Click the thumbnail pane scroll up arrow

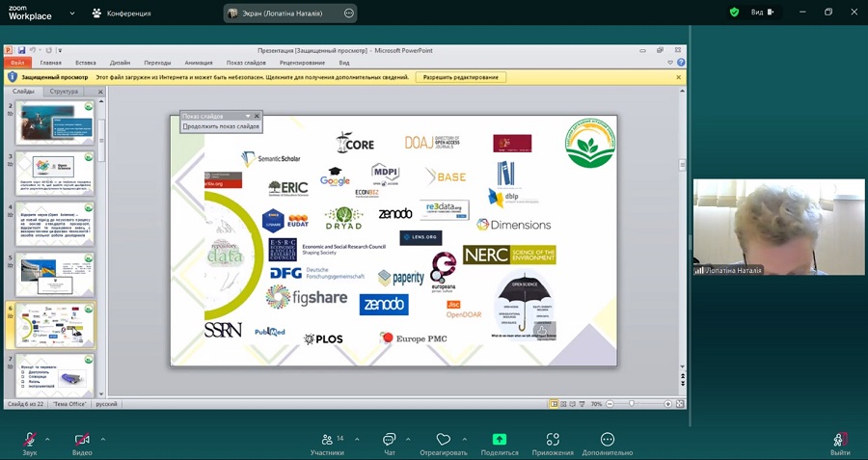101,102
